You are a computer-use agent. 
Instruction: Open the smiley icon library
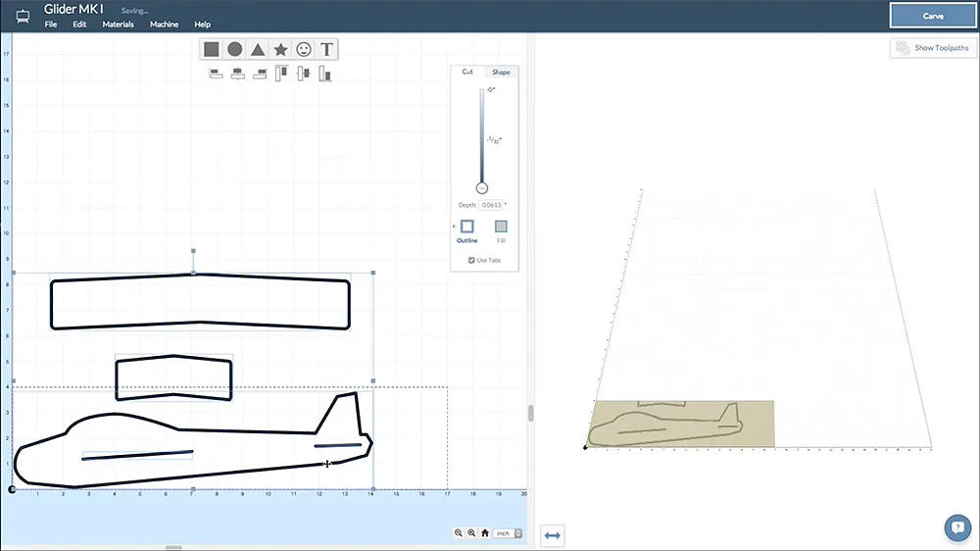click(304, 49)
